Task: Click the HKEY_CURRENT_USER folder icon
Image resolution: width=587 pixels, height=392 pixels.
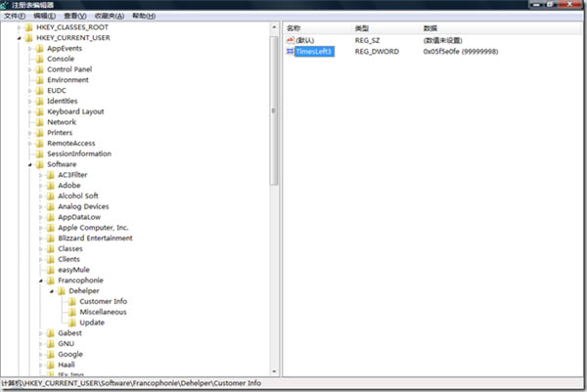Action: [x=28, y=38]
